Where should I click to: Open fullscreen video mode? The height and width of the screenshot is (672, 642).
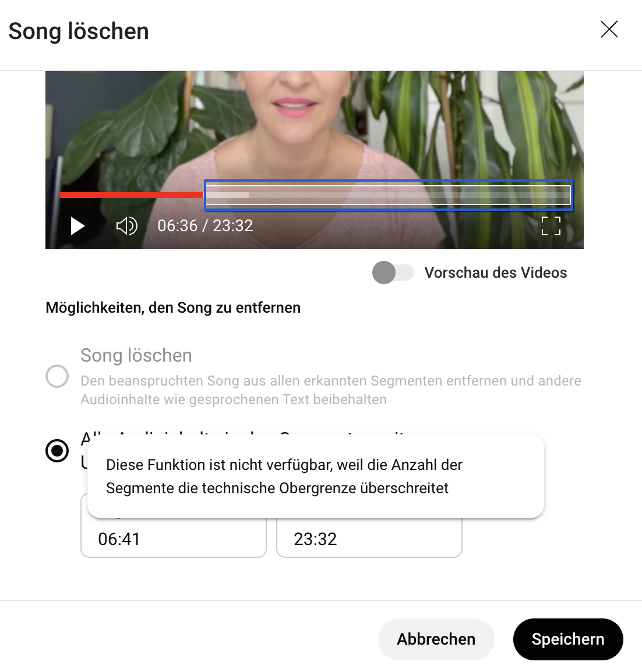point(551,226)
